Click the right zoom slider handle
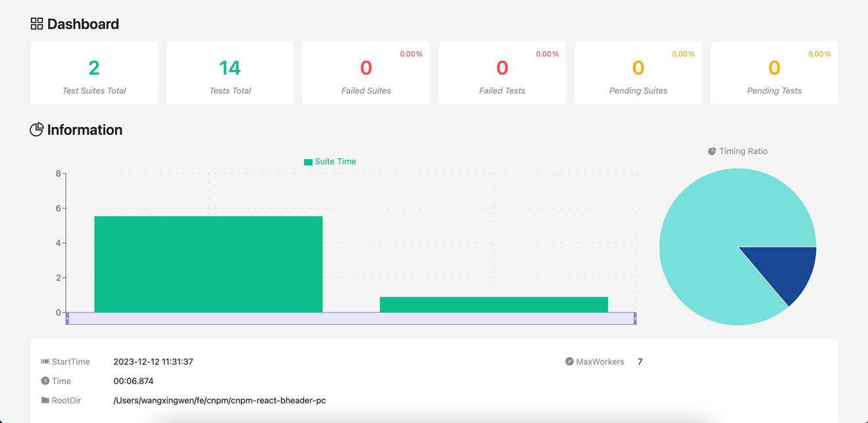 635,318
